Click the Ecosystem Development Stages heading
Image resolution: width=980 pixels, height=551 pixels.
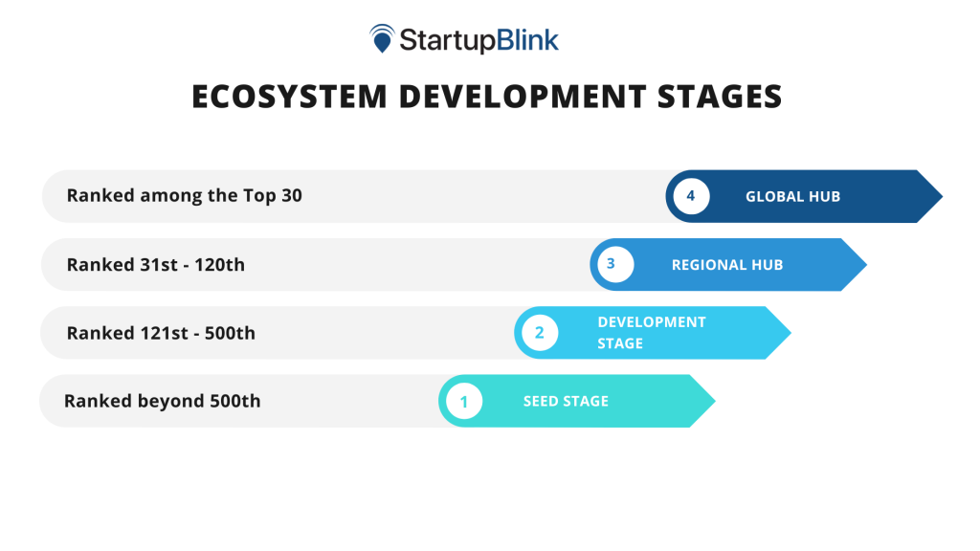coord(487,98)
